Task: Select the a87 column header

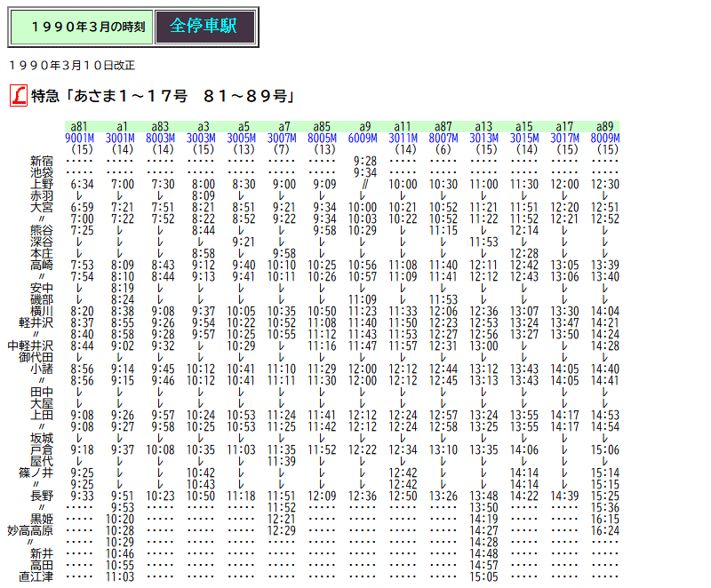Action: [x=443, y=127]
